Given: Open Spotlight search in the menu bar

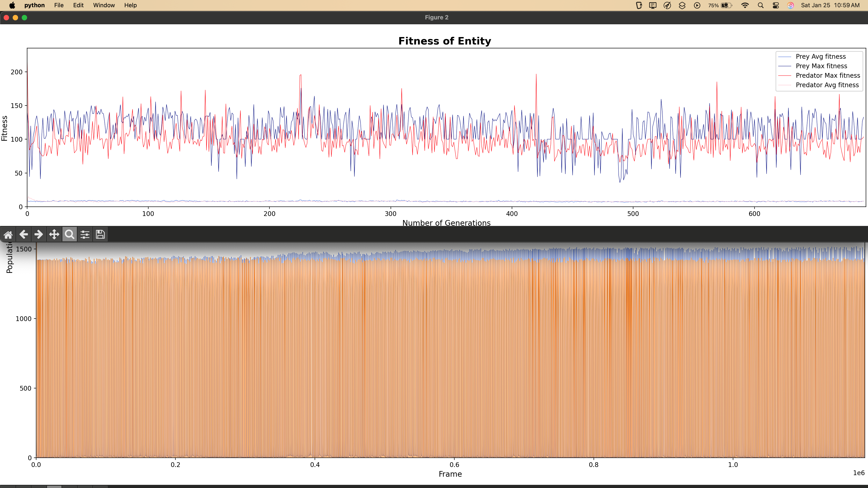Looking at the screenshot, I should click(760, 5).
